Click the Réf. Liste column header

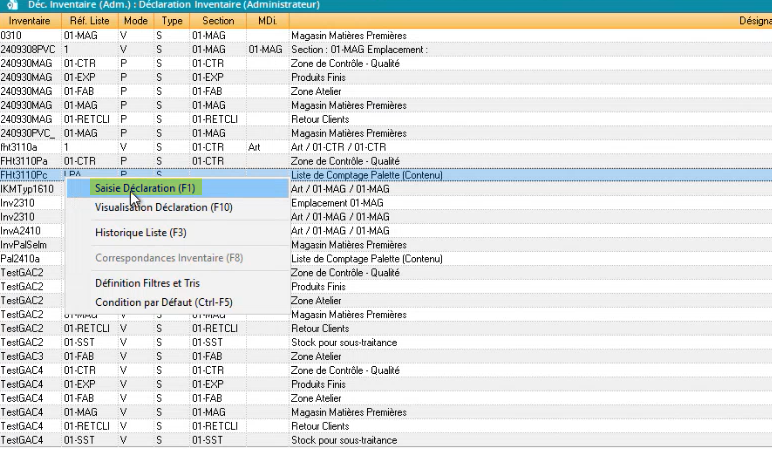(x=89, y=20)
